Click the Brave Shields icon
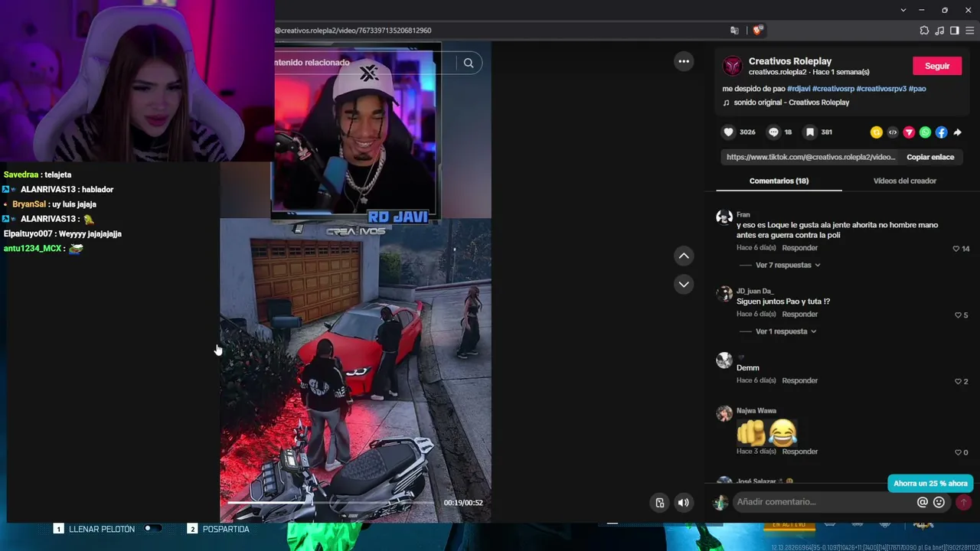980x551 pixels. (x=757, y=31)
